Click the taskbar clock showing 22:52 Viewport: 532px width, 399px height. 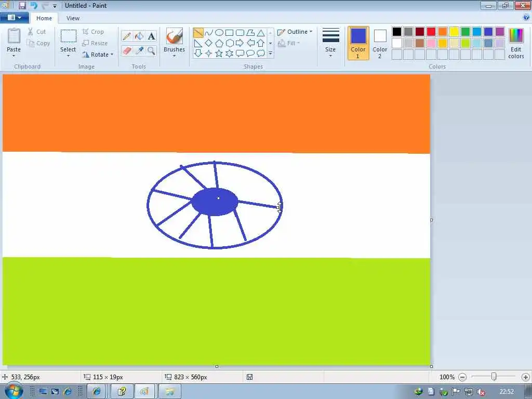coord(507,392)
